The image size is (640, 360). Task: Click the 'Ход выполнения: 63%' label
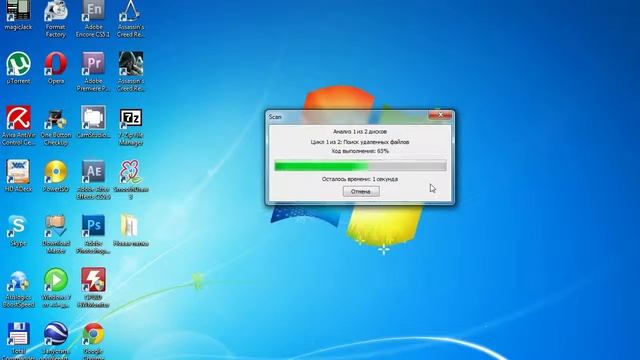point(360,151)
